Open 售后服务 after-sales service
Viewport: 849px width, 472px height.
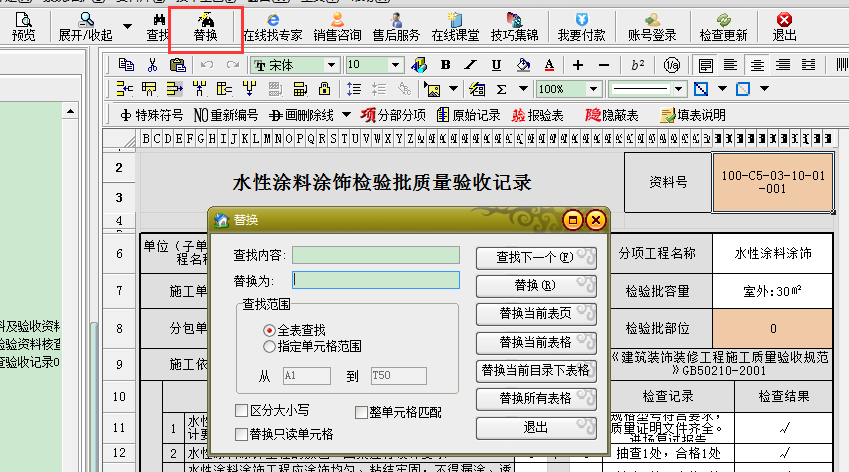396,27
